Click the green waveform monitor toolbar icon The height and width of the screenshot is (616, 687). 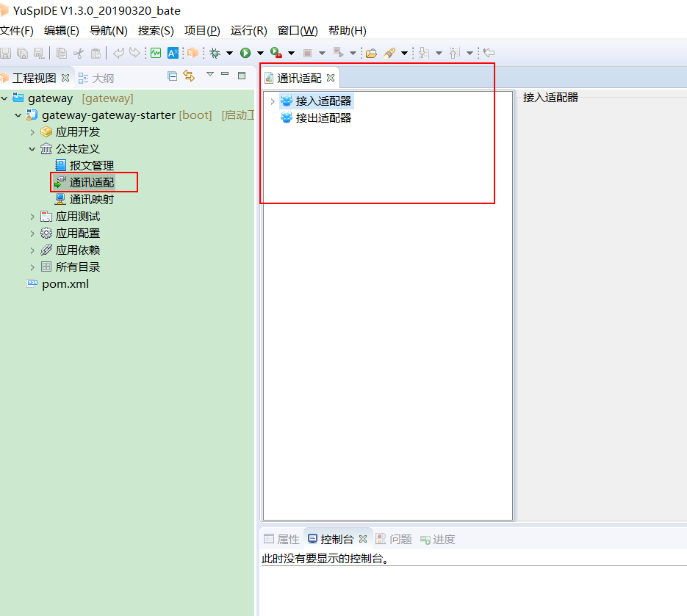(x=156, y=53)
